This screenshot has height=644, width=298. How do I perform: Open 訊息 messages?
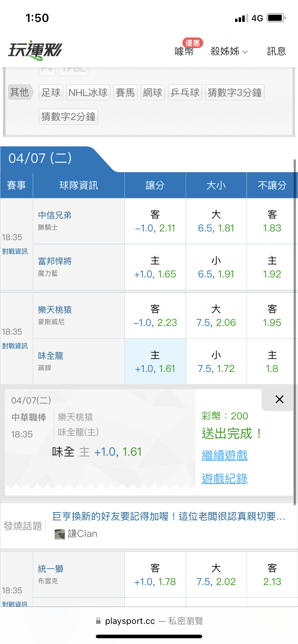pyautogui.click(x=276, y=51)
